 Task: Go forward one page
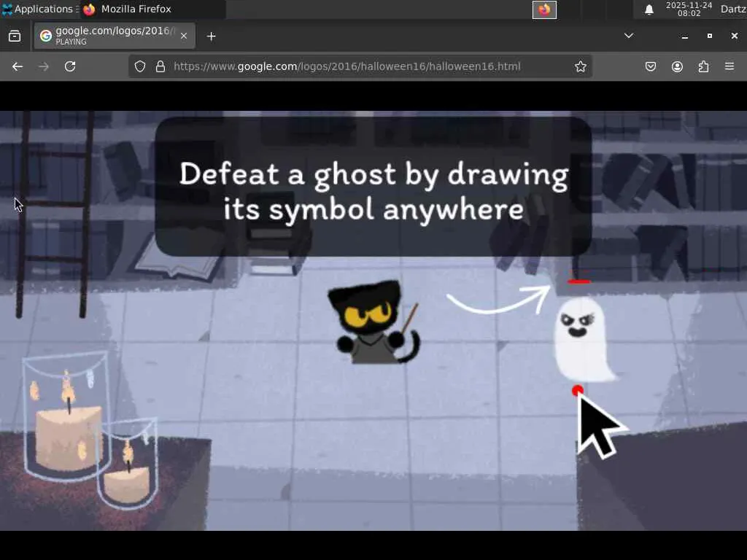click(x=44, y=66)
